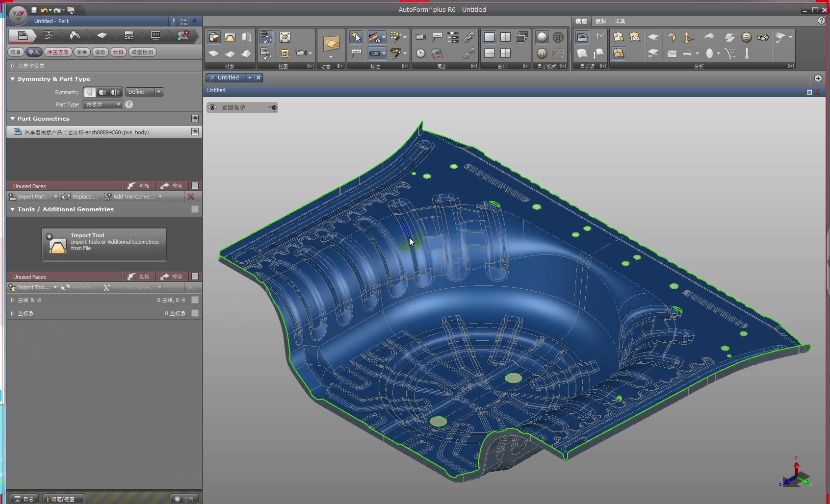Toggle the upper Unused Faces checkbox
The width and height of the screenshot is (830, 504).
coord(195,186)
